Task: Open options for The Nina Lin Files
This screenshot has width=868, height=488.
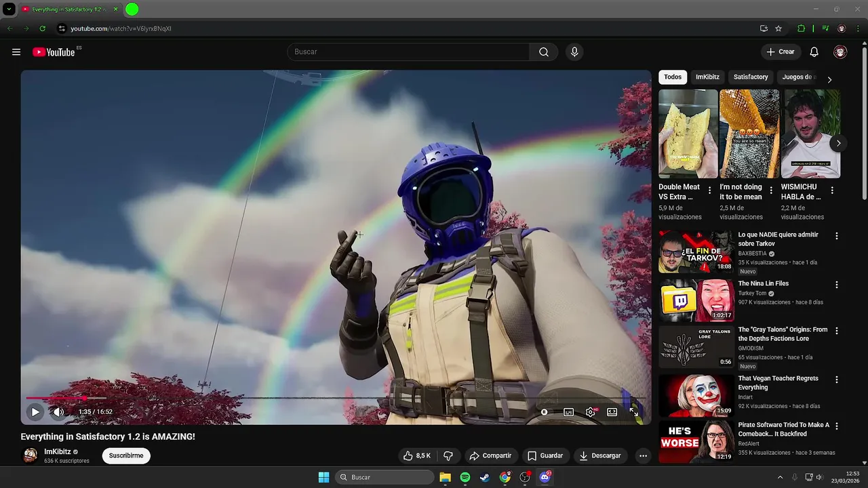Action: [x=837, y=285]
